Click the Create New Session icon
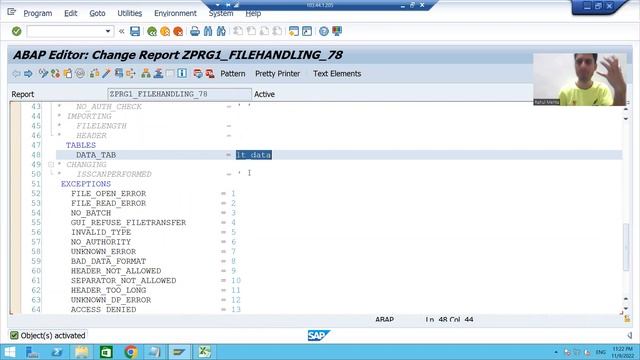Screen dimensions: 640x360 pos(293,31)
